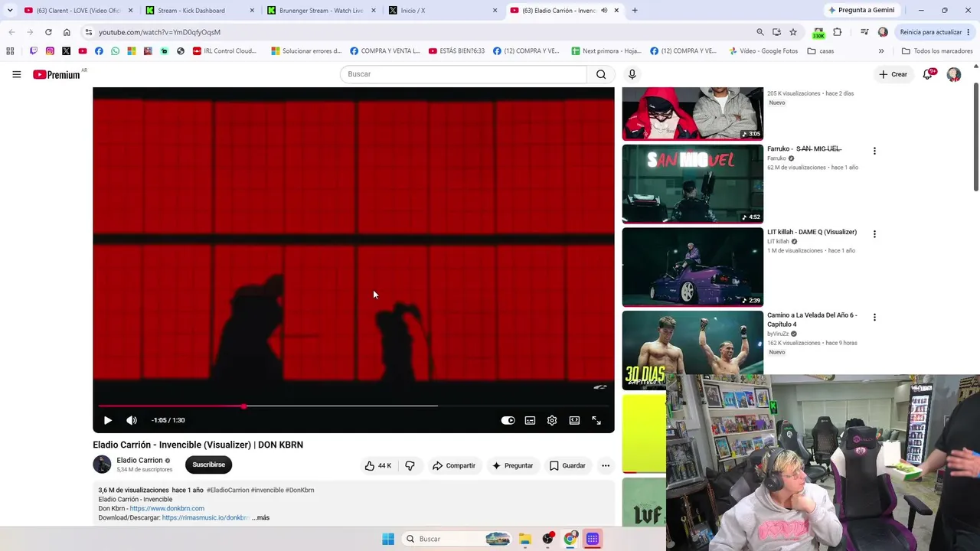Bookmark this page with star icon
Viewport: 980px width, 551px height.
(793, 32)
